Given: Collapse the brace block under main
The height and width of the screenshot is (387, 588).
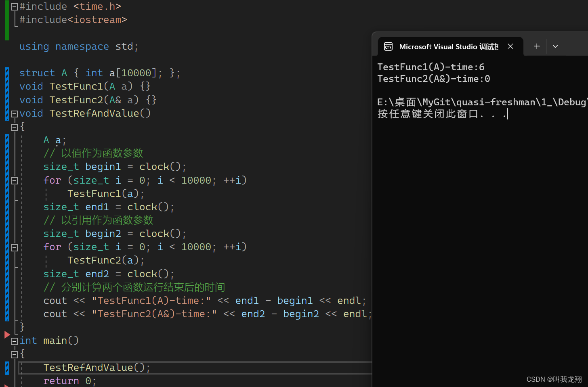Looking at the screenshot, I should point(14,355).
